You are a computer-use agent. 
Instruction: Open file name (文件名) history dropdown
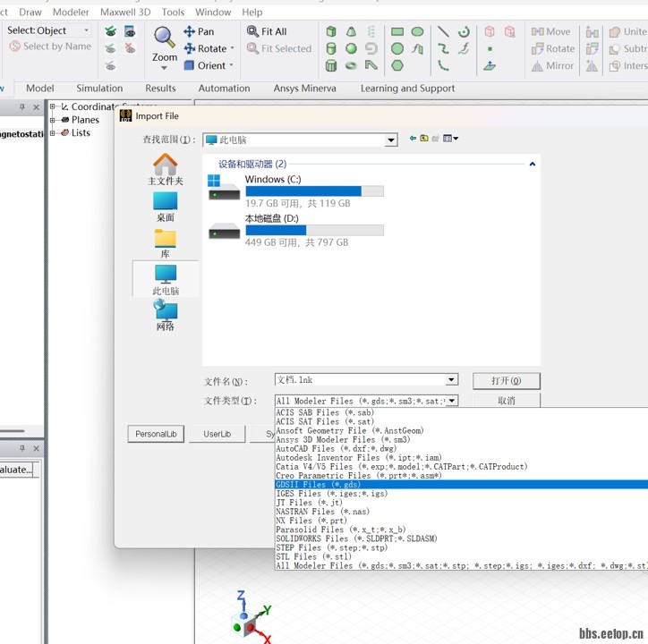(x=451, y=379)
